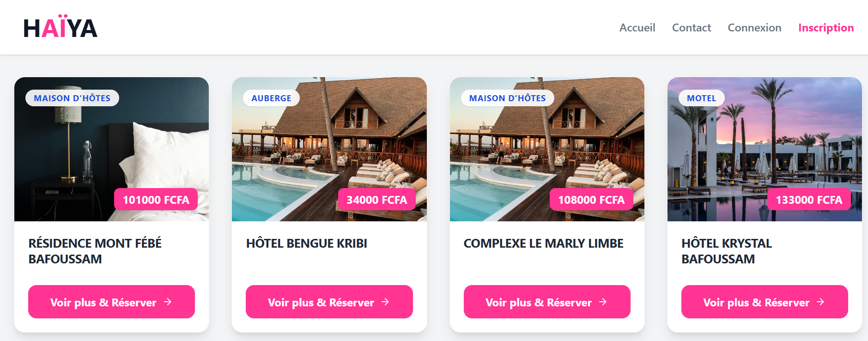Click arrow icon on Résidence Mont Fébé button
The width and height of the screenshot is (868, 341).
point(168,302)
